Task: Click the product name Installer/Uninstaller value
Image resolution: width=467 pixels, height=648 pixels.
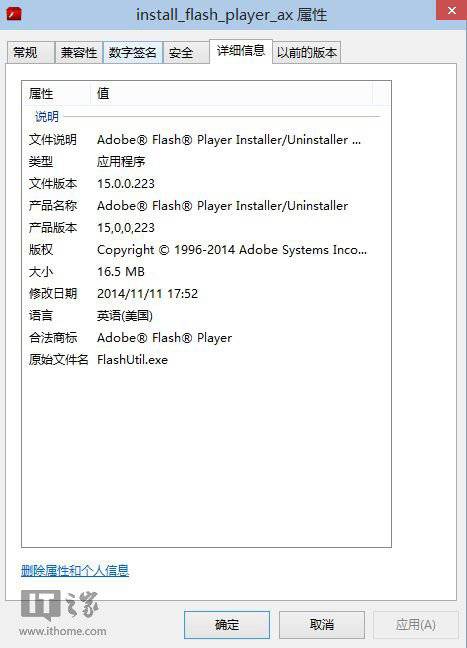Action: coord(222,206)
